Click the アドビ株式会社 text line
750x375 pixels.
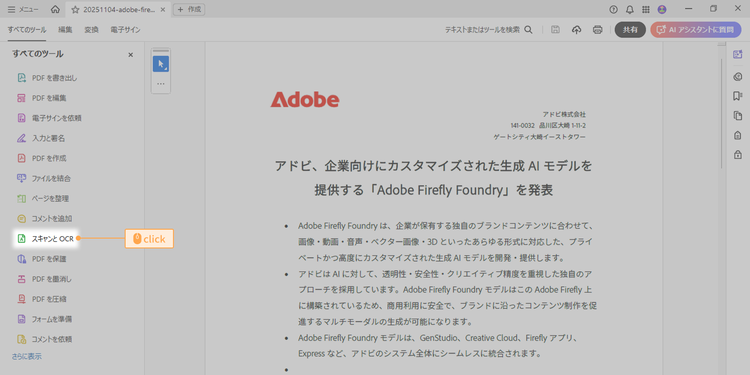coord(564,114)
